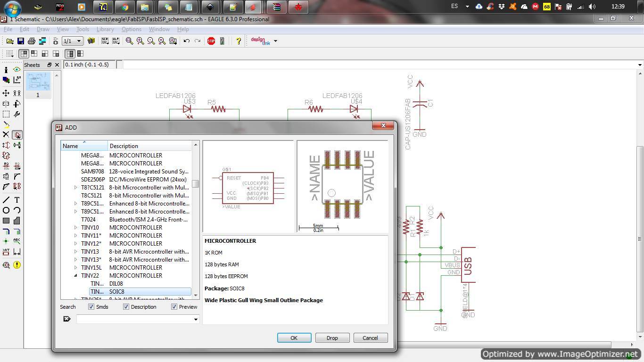The height and width of the screenshot is (362, 644).
Task: Select the Group selection tool
Action: (x=6, y=114)
